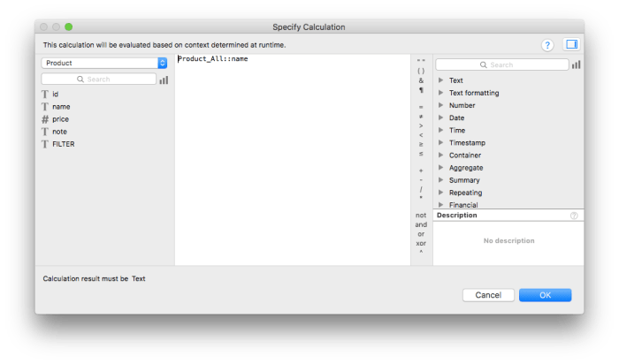Click inside the calculation formula editor
The height and width of the screenshot is (364, 619).
[x=292, y=159]
